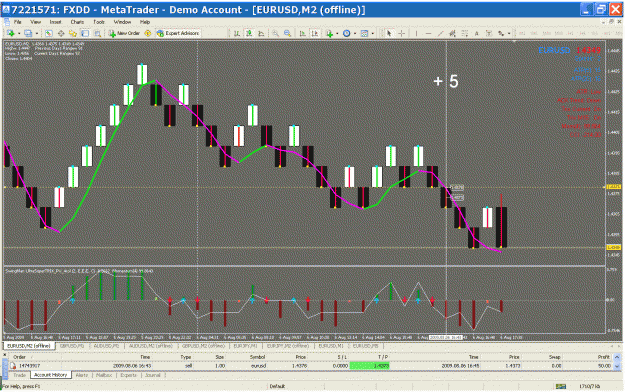Select the Account History terminal tab
Screen dimensions: 625x392
click(x=50, y=375)
